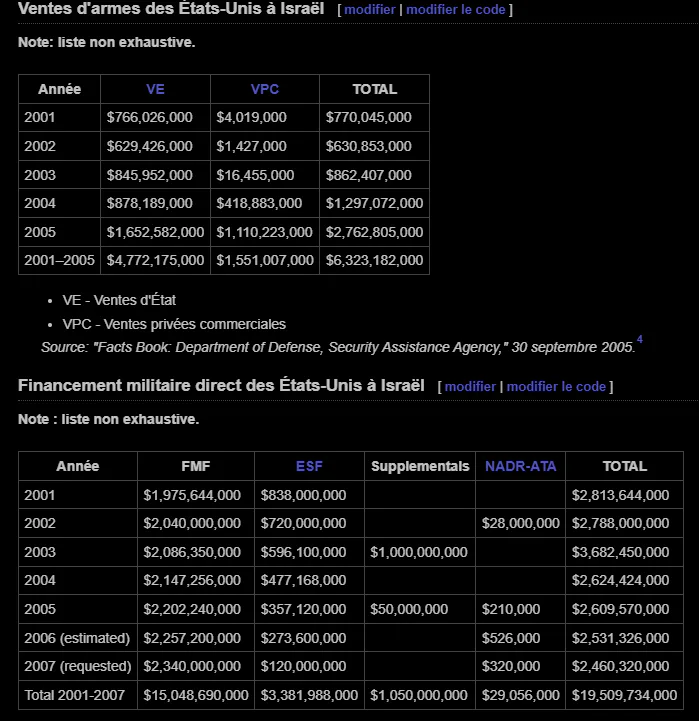Click 'modifier le code' beside Ventes d'armes heading
Screen dimensions: 699x721
(x=456, y=10)
